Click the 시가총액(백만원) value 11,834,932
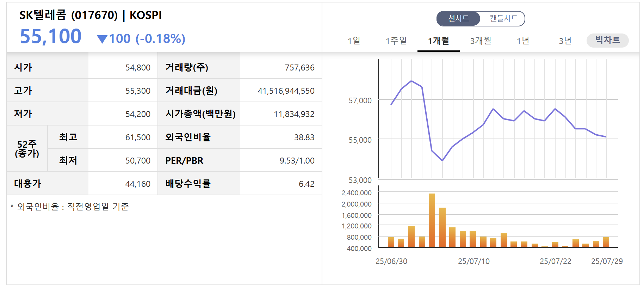 [294, 114]
